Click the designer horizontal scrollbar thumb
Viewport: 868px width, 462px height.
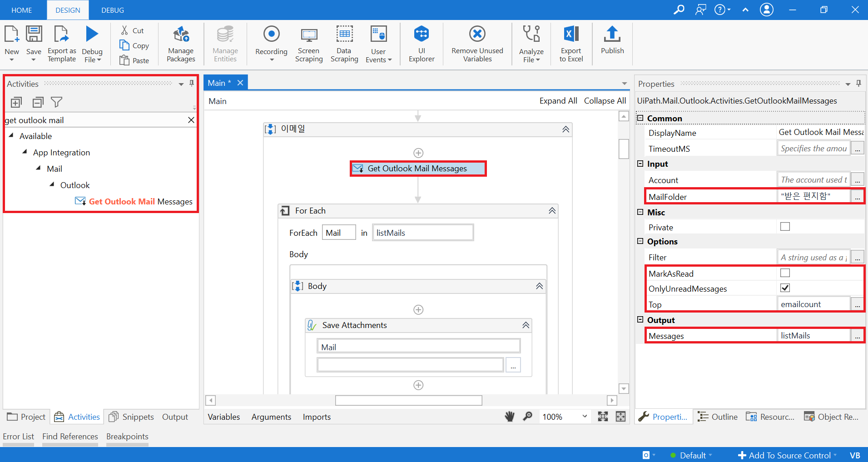tap(409, 400)
